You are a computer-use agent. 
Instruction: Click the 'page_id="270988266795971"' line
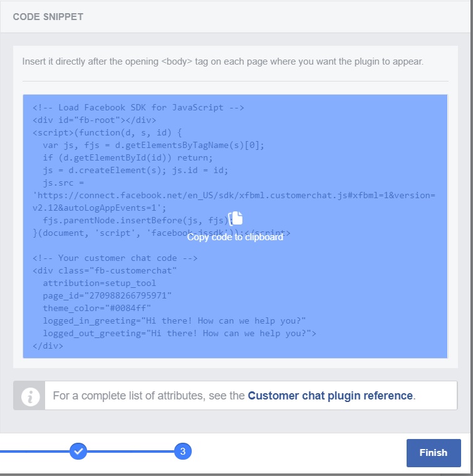tap(107, 295)
